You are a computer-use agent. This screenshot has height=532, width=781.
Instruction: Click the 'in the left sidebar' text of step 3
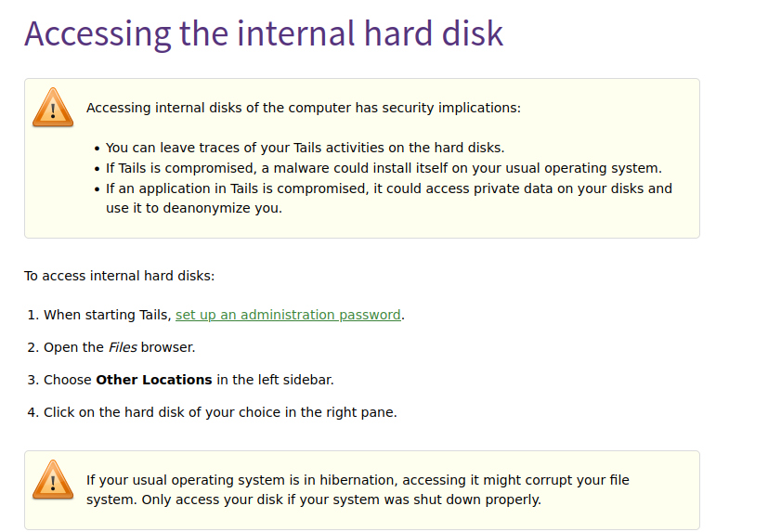(x=275, y=380)
